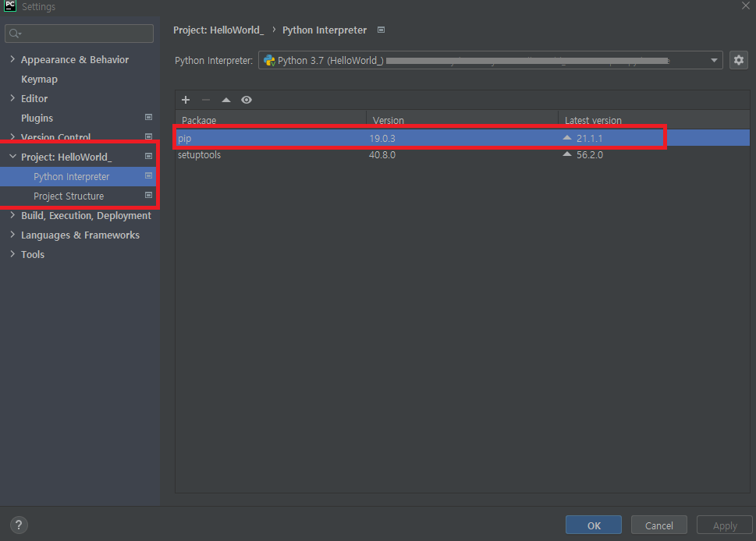
Task: Select Appearance & Behavior label
Action: click(75, 60)
